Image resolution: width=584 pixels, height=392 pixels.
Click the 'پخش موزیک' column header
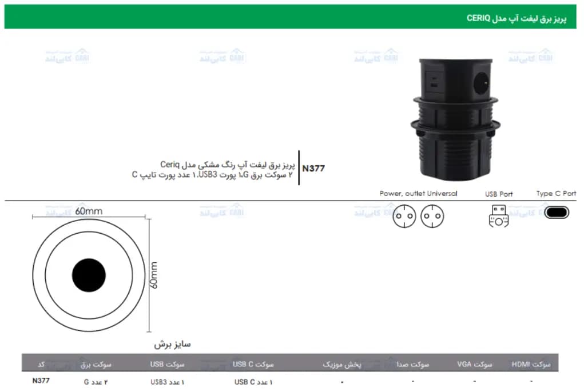pos(342,365)
